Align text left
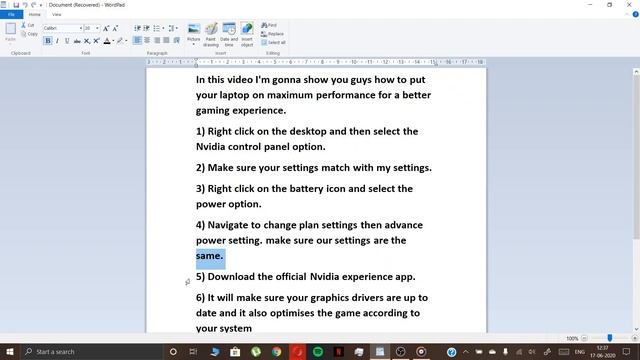The image size is (640, 360). (x=138, y=40)
